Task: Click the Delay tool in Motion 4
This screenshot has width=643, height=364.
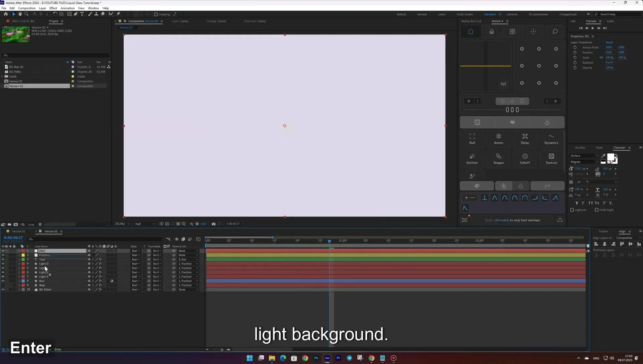Action: [525, 139]
